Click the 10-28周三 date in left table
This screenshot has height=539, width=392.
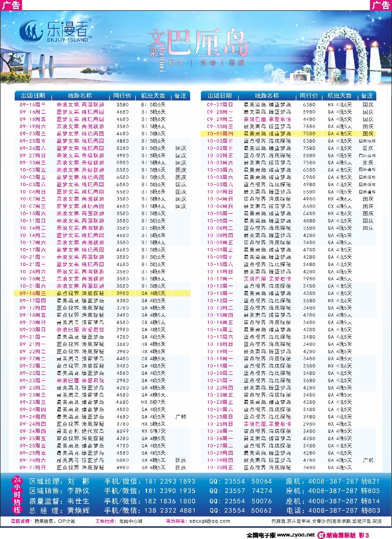[33, 279]
